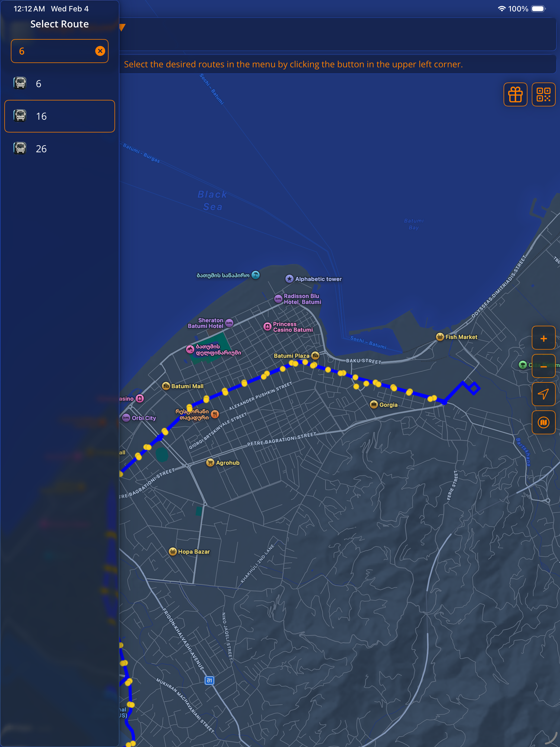
Task: Tap the Batumi Mall marker
Action: 166,386
